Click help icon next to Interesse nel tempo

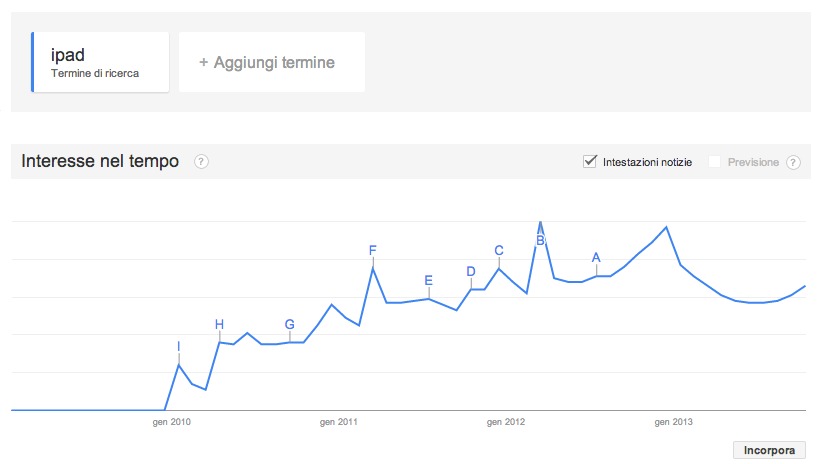click(201, 162)
